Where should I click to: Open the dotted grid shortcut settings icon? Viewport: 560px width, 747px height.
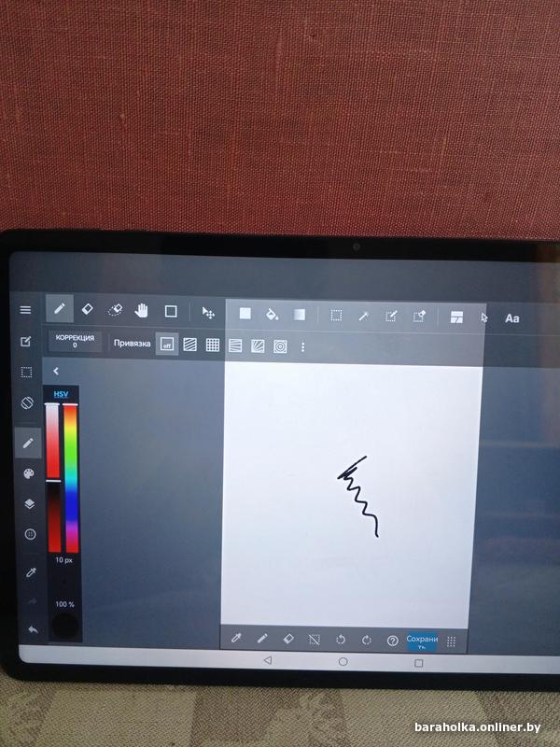click(x=451, y=641)
